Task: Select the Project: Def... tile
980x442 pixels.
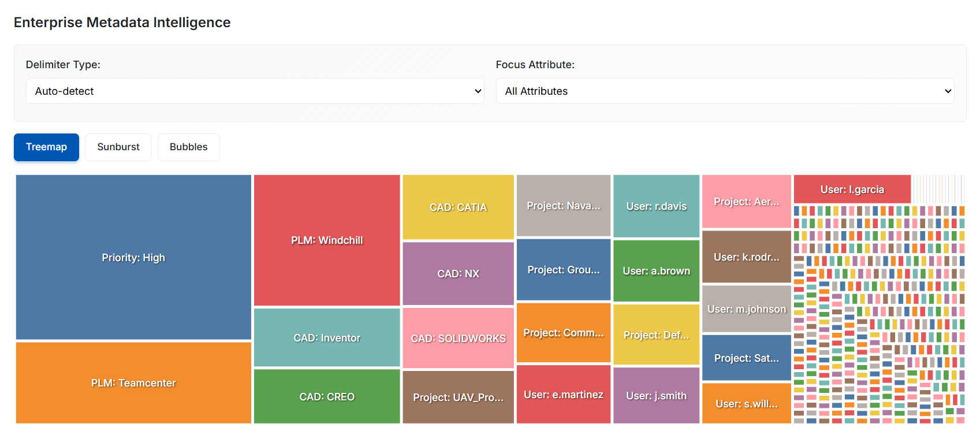Action: click(656, 335)
